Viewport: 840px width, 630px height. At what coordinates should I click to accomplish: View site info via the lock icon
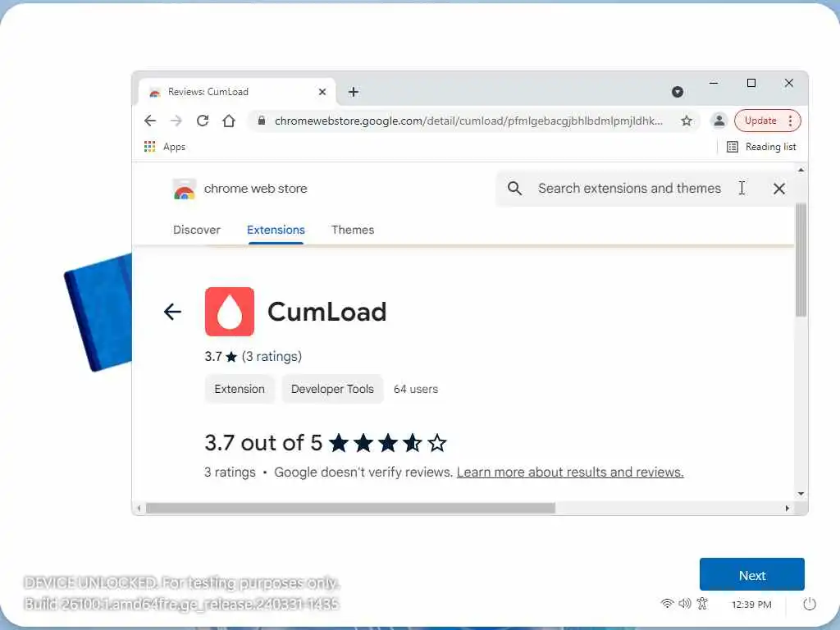[x=262, y=121]
